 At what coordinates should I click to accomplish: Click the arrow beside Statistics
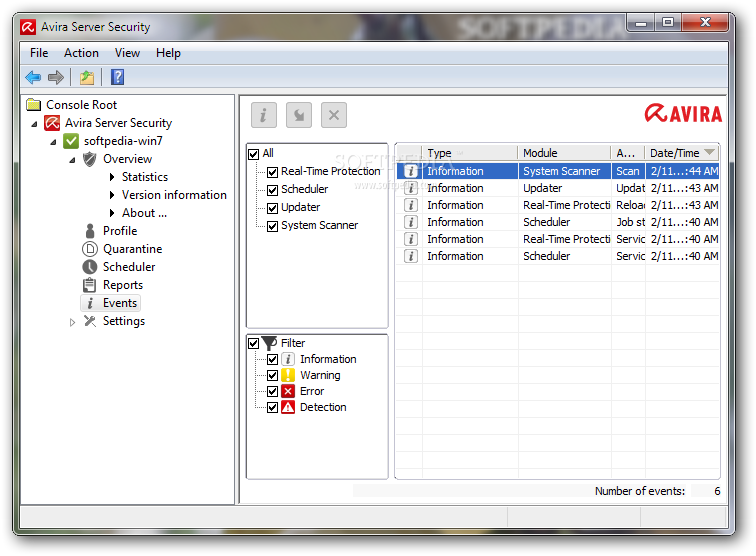pos(112,177)
